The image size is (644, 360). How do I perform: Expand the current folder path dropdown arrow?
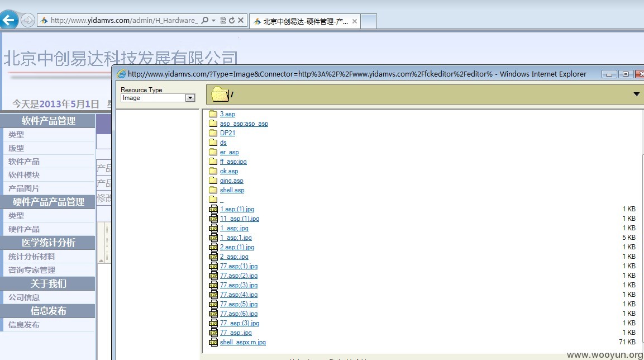click(636, 94)
